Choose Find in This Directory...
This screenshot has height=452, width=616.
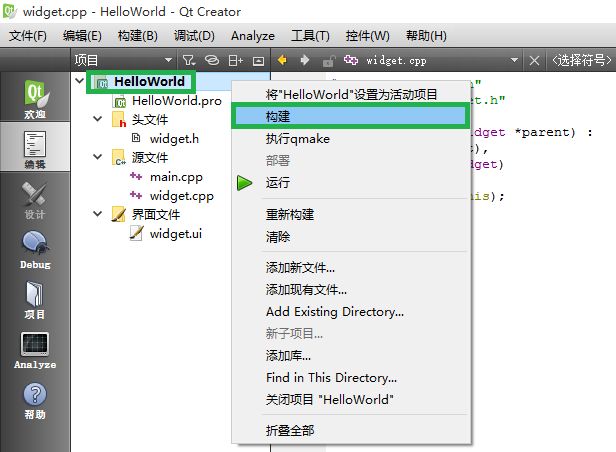tap(351, 378)
